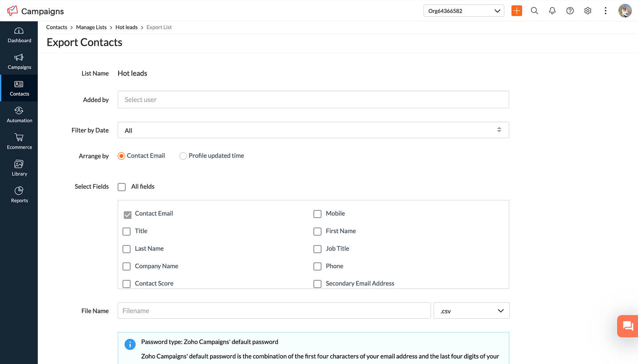This screenshot has height=364, width=638.
Task: Show notifications via the bell icon
Action: (x=552, y=11)
